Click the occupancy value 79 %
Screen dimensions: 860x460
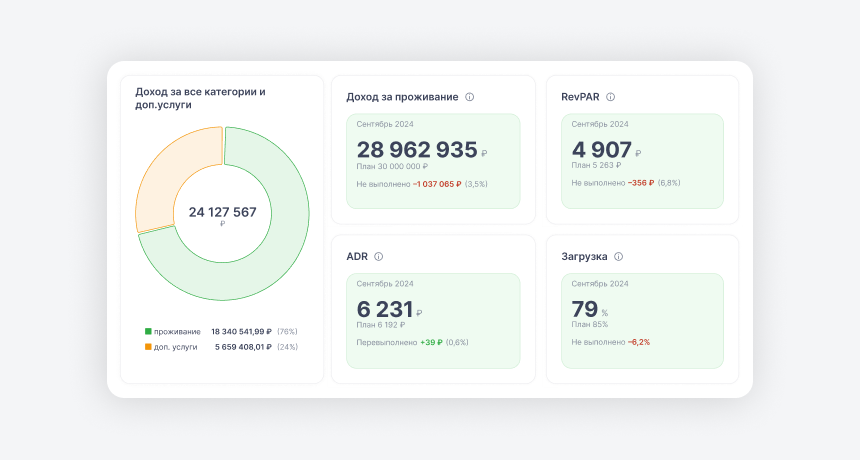(585, 309)
